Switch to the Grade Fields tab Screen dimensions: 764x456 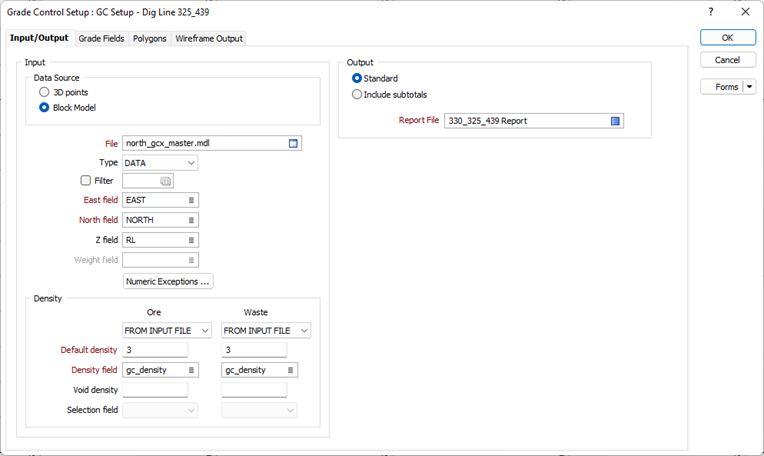coord(100,38)
